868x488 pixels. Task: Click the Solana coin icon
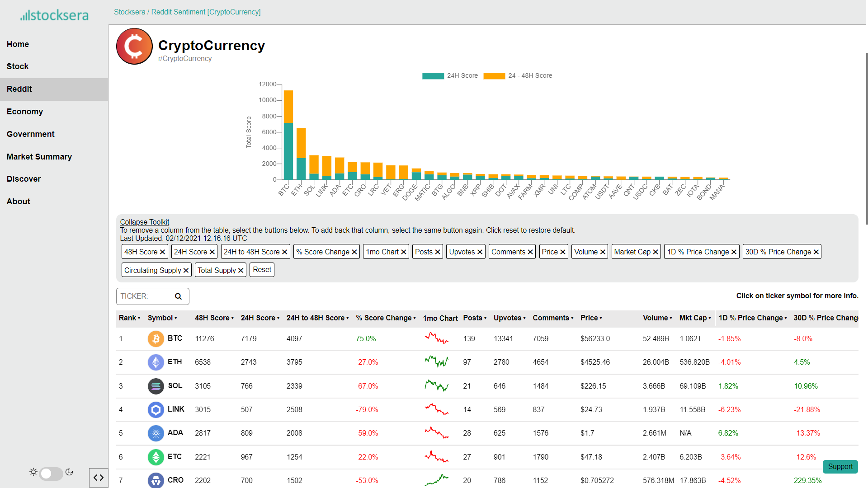point(156,386)
